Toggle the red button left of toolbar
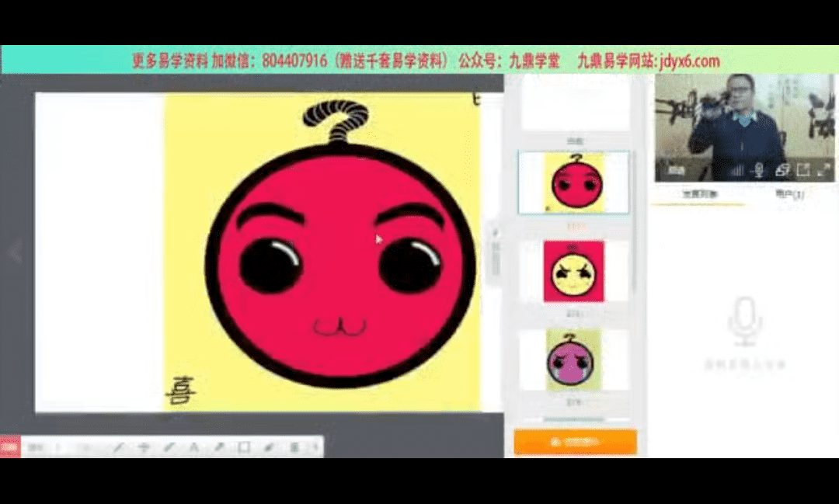Screen dimensions: 839x504 10,447
